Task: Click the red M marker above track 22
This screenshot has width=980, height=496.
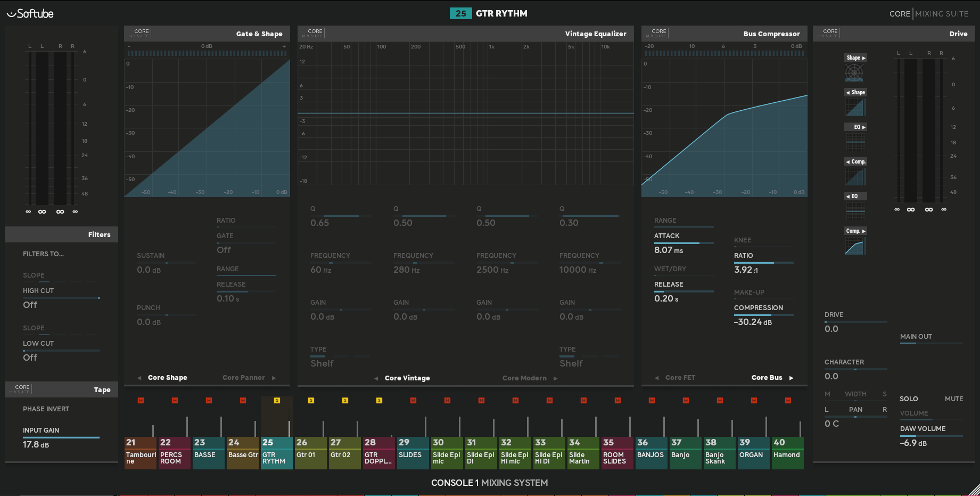Action: (x=175, y=400)
